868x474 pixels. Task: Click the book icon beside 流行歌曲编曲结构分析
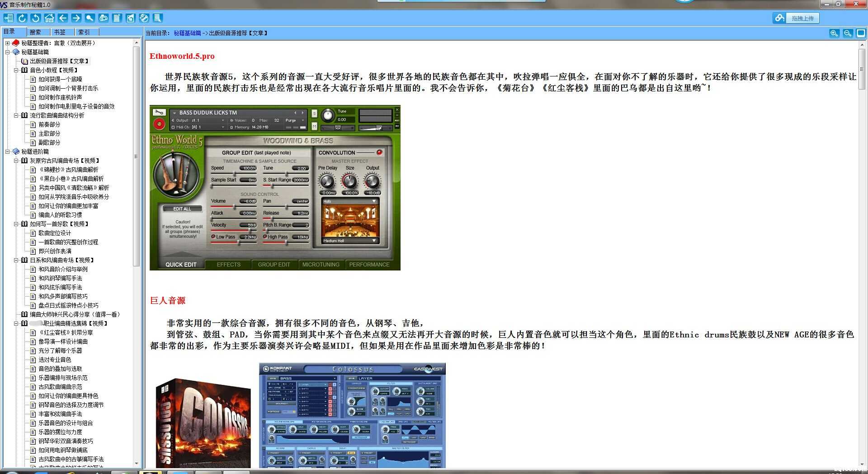tap(24, 115)
